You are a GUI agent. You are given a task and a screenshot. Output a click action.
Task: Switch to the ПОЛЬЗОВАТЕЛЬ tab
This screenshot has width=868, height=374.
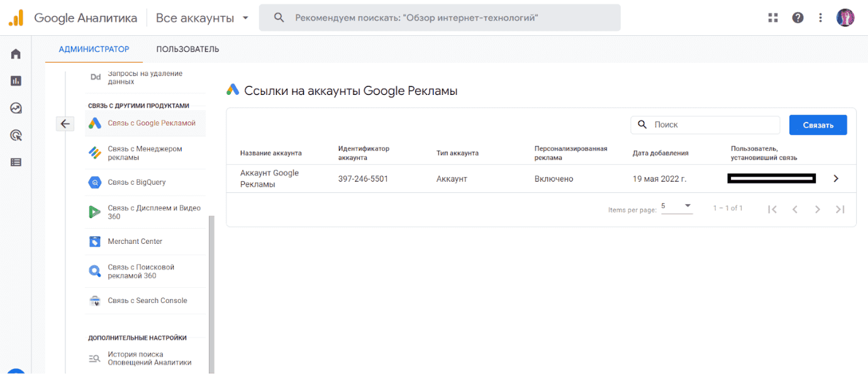click(x=188, y=49)
